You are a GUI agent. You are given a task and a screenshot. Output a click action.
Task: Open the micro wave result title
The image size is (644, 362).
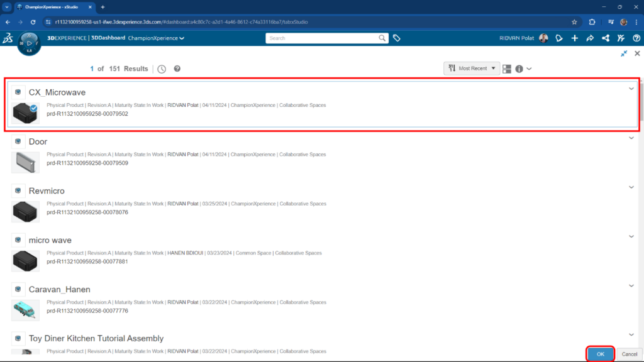[50, 240]
